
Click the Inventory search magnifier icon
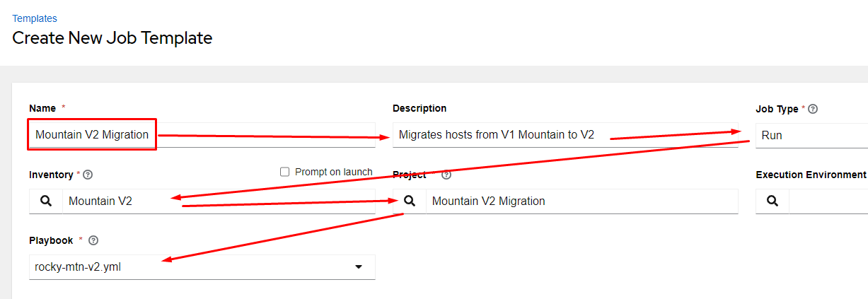46,201
